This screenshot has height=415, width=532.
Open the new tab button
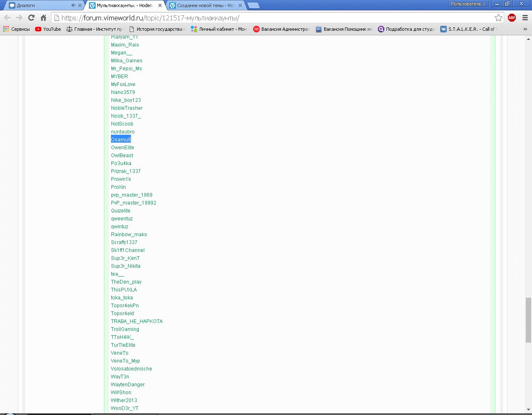click(x=253, y=5)
